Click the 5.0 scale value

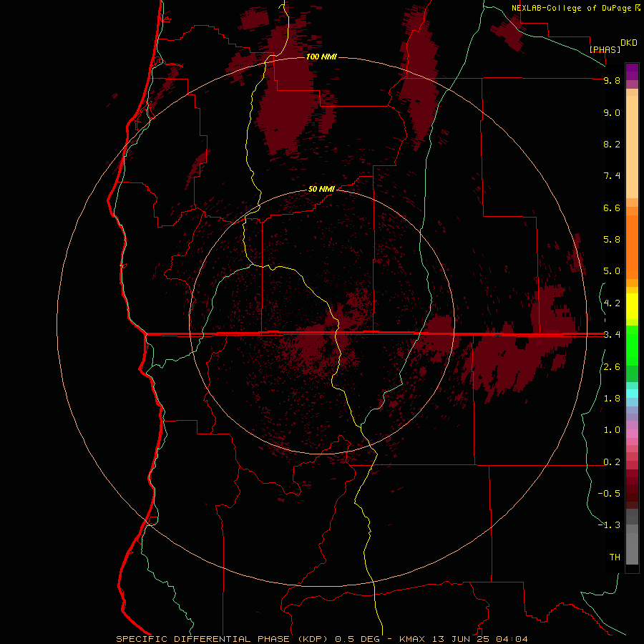pyautogui.click(x=612, y=271)
